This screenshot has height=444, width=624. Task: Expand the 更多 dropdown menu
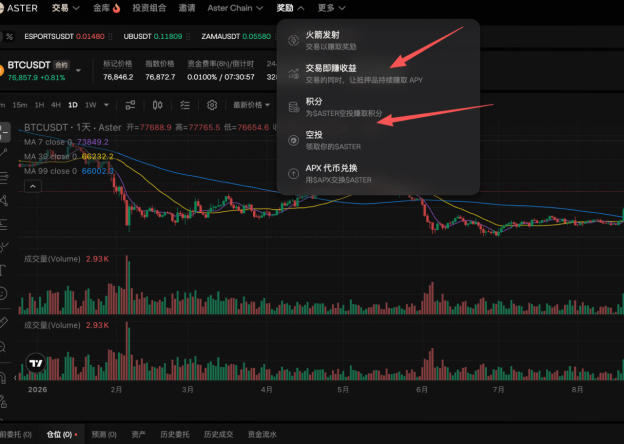coord(332,8)
